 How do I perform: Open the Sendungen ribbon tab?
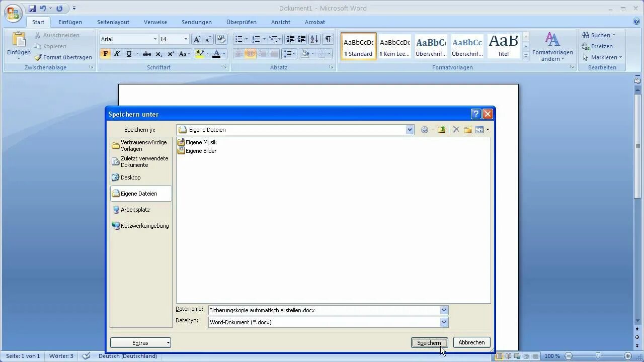pyautogui.click(x=197, y=22)
